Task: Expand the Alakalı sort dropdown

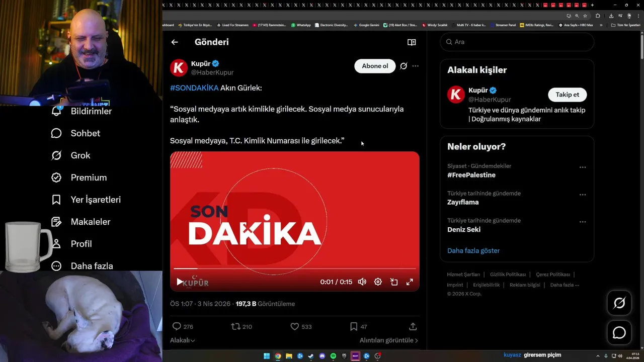Action: [x=183, y=340]
